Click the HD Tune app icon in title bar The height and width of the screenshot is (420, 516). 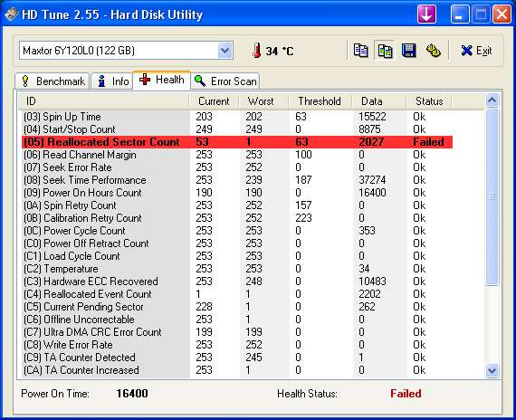pos(11,14)
